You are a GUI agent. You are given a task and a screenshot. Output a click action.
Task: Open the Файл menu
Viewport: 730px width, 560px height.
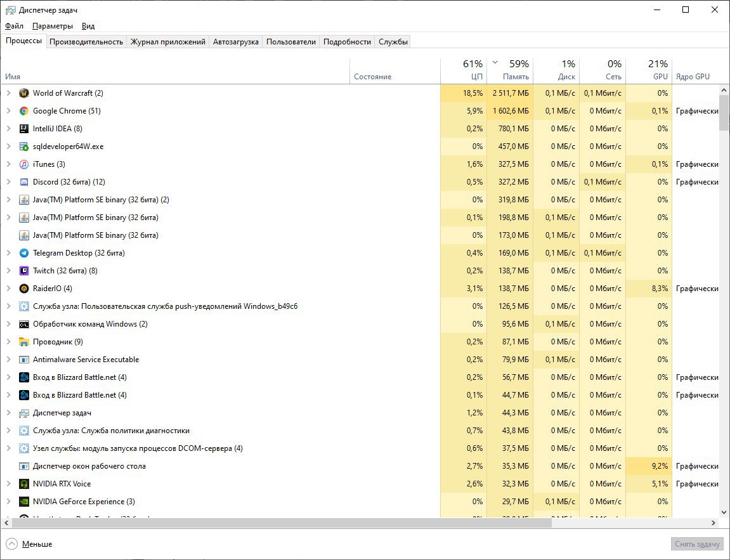click(15, 26)
